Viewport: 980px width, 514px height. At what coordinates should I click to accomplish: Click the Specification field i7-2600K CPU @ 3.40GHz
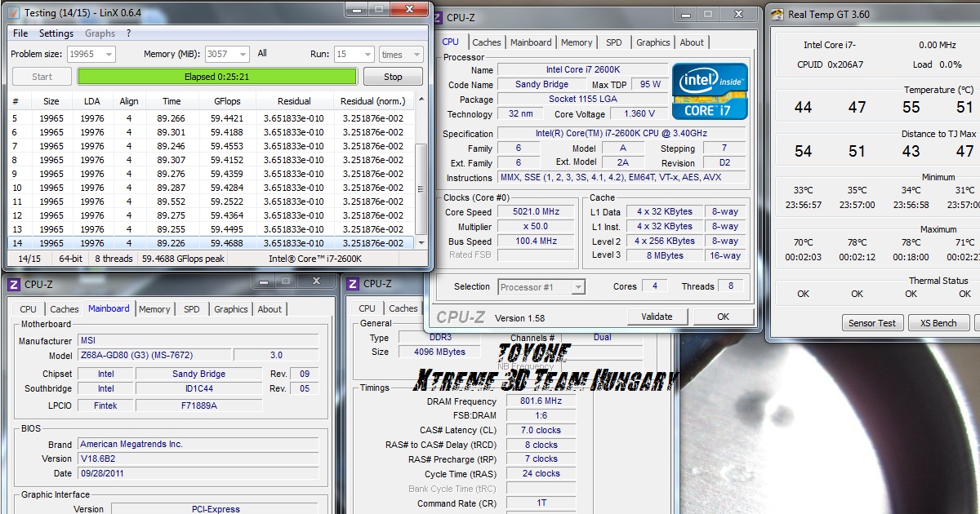coord(621,134)
